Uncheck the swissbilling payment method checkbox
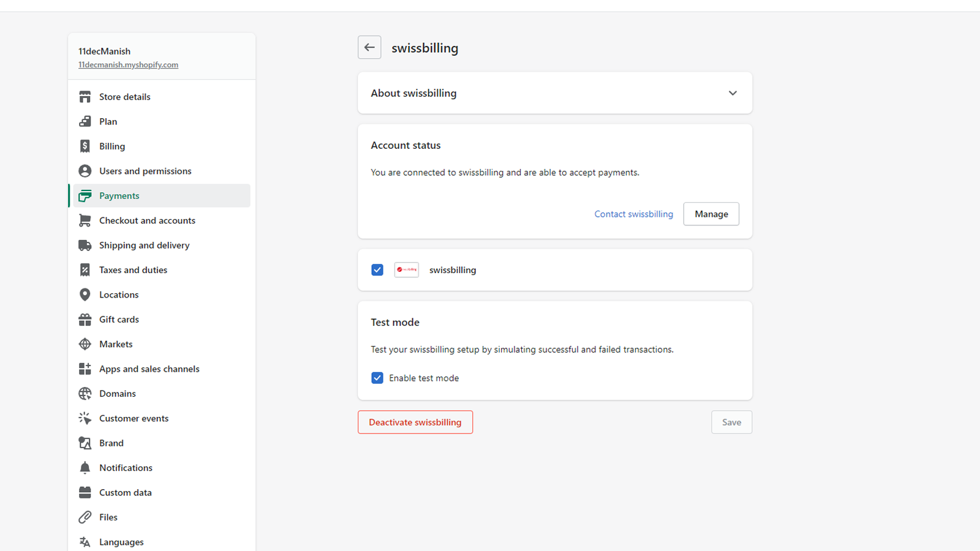Screen dimensions: 980x551 (x=377, y=270)
